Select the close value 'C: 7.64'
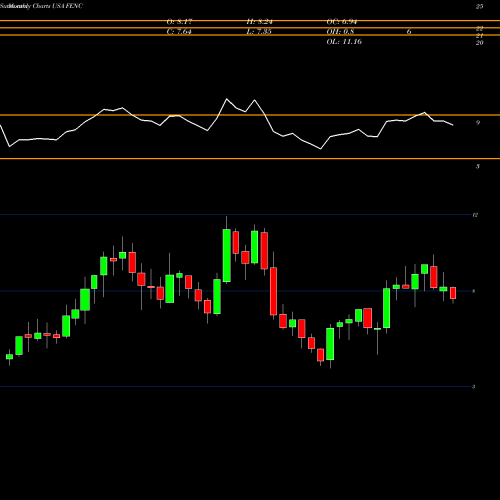The height and width of the screenshot is (500, 500). [x=179, y=32]
